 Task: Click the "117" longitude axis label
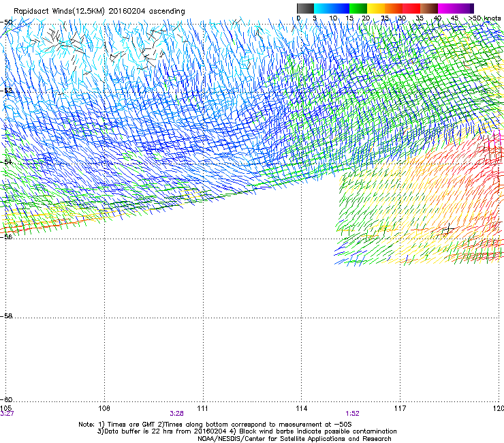400,408
